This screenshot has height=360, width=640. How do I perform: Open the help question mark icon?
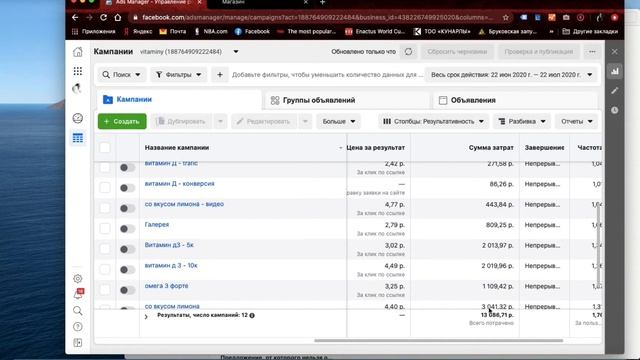click(x=78, y=327)
